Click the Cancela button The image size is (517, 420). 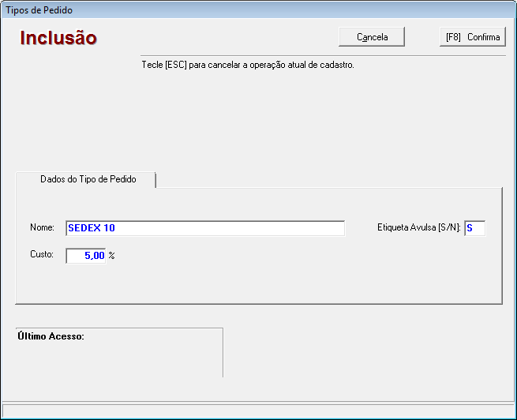[x=372, y=37]
